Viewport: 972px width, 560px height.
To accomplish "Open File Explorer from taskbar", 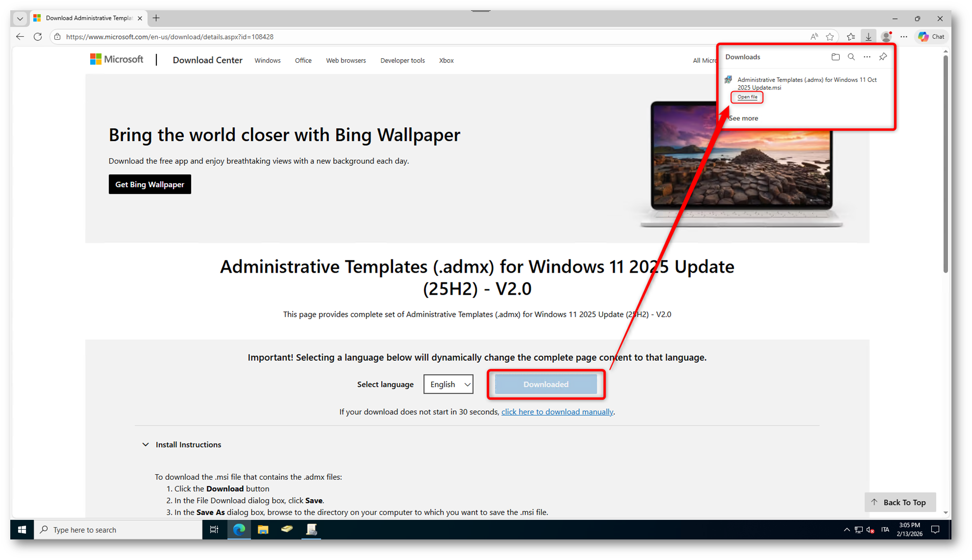I will (x=263, y=530).
